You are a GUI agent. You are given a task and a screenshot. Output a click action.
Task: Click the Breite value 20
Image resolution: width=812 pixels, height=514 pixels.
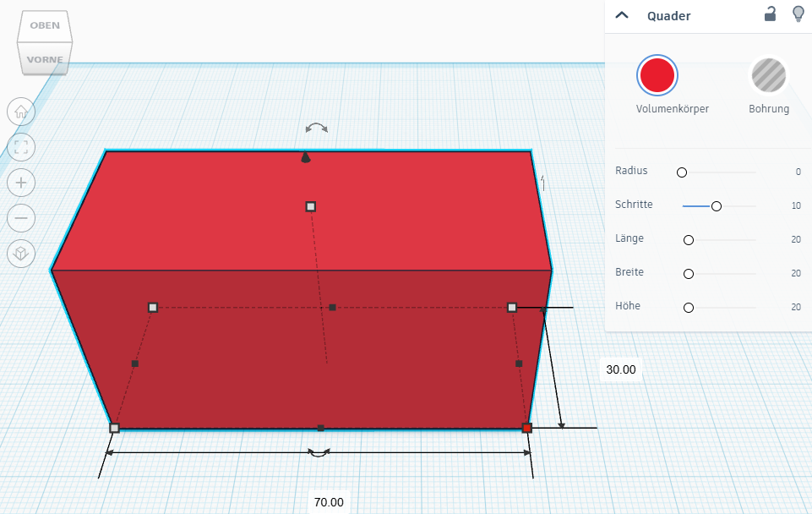796,273
